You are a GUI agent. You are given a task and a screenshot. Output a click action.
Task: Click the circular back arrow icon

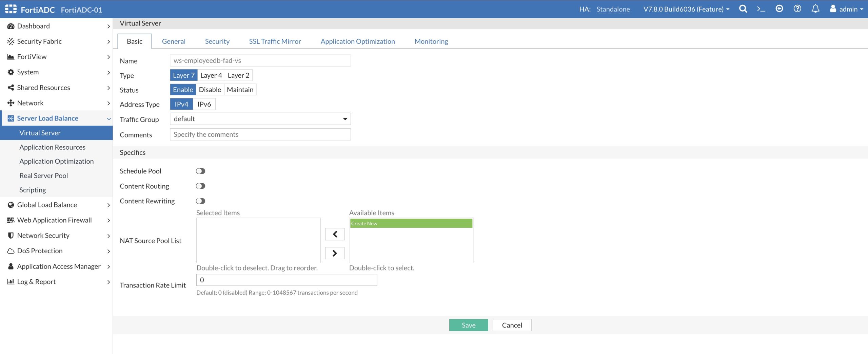(x=779, y=9)
